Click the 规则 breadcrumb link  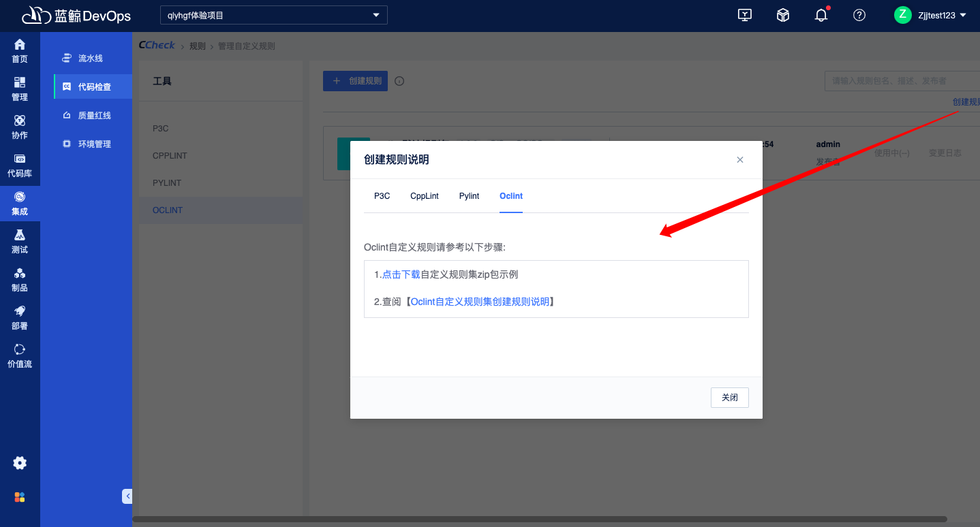tap(197, 46)
